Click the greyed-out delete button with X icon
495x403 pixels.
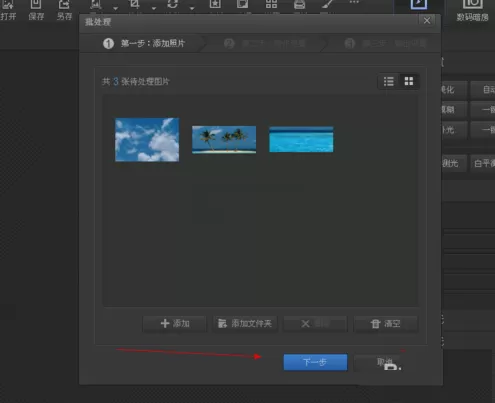click(x=315, y=324)
